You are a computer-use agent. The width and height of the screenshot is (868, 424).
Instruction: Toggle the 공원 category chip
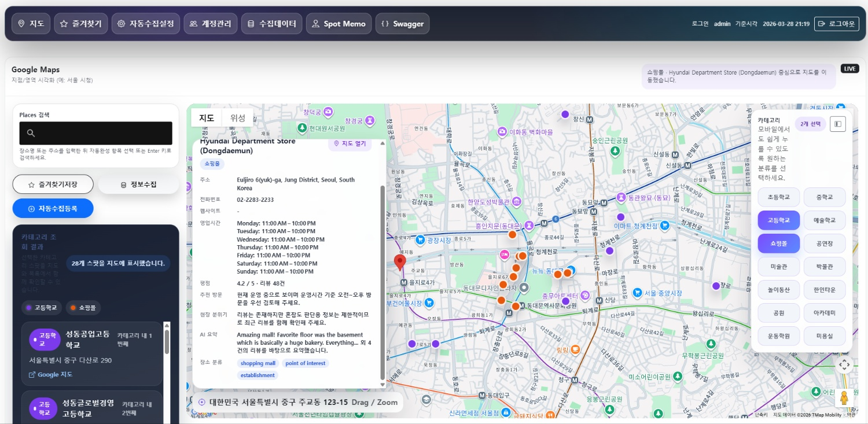(x=779, y=313)
